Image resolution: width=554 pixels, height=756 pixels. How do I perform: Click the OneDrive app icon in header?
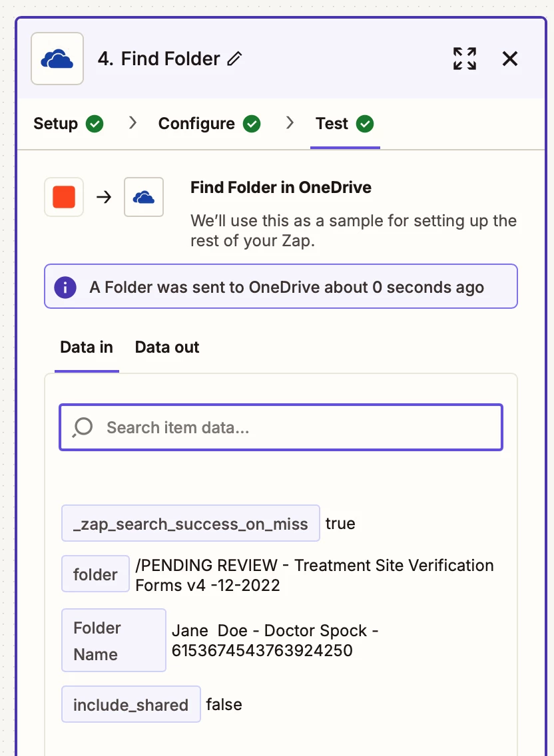pyautogui.click(x=57, y=59)
